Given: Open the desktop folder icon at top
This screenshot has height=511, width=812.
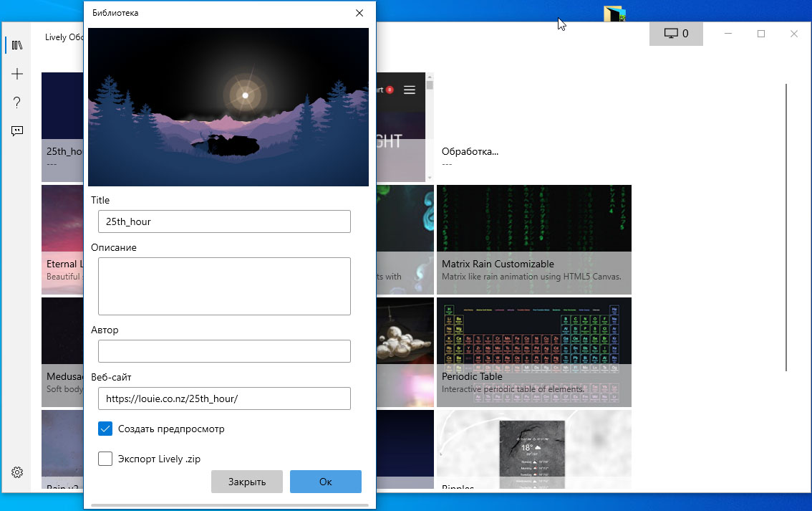Looking at the screenshot, I should [614, 13].
